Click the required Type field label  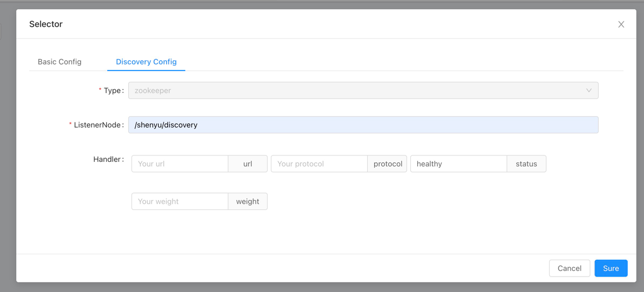click(113, 90)
